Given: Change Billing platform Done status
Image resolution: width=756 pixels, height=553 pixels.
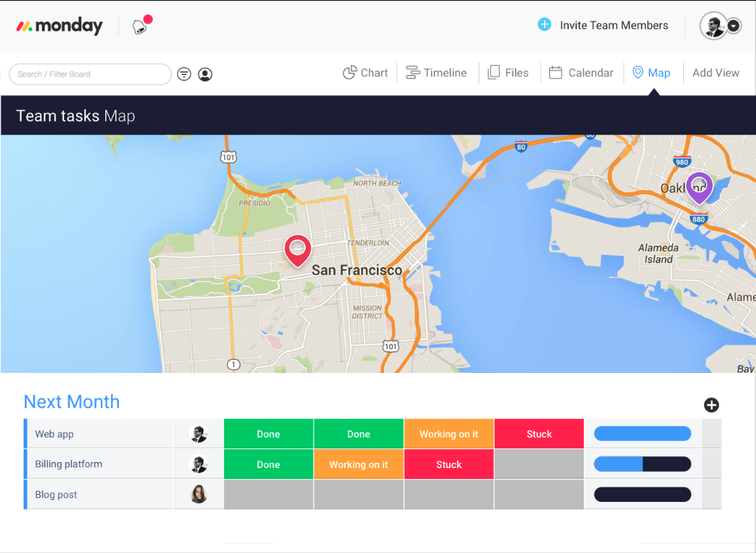Looking at the screenshot, I should (269, 464).
